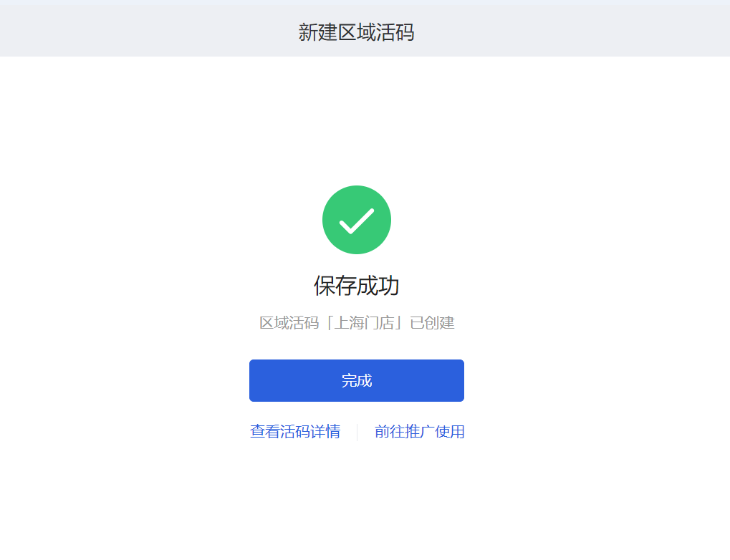
Task: Click the 新建区域活码 page title
Action: coord(356,32)
